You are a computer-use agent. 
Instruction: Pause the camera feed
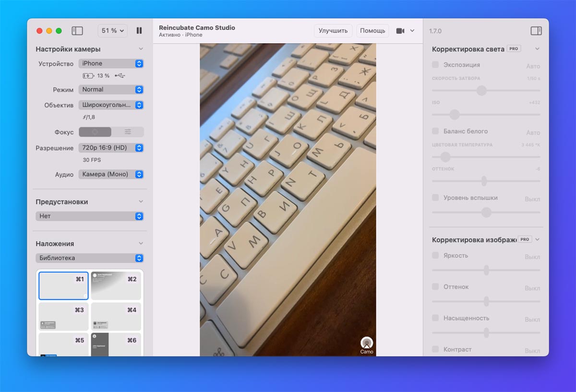point(139,31)
